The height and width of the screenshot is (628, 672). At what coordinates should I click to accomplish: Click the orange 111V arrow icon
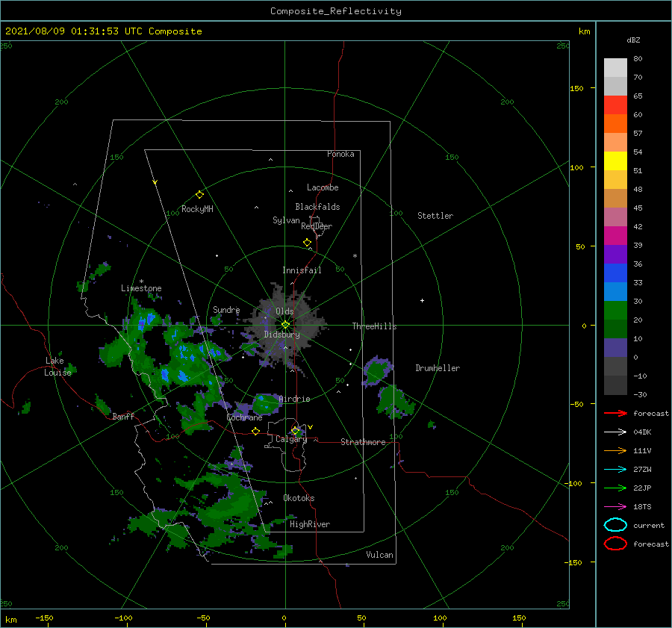tap(615, 450)
